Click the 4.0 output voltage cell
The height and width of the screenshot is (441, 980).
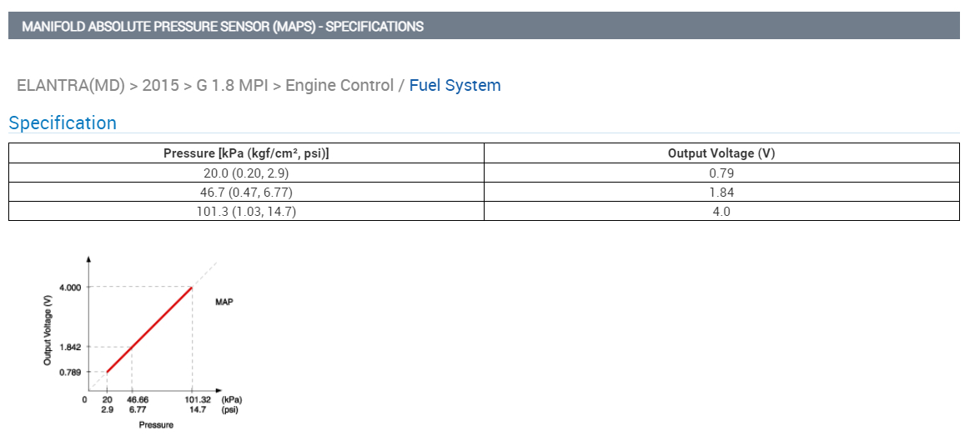(x=721, y=212)
